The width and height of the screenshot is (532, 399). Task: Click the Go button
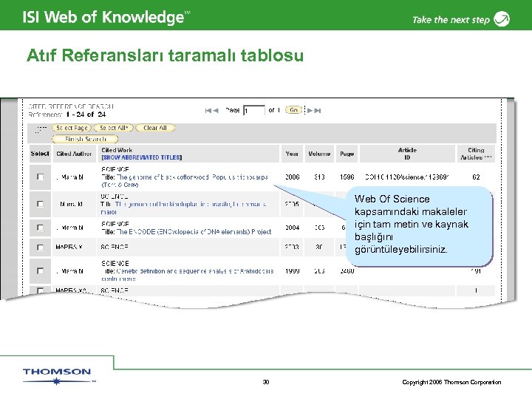[x=293, y=110]
